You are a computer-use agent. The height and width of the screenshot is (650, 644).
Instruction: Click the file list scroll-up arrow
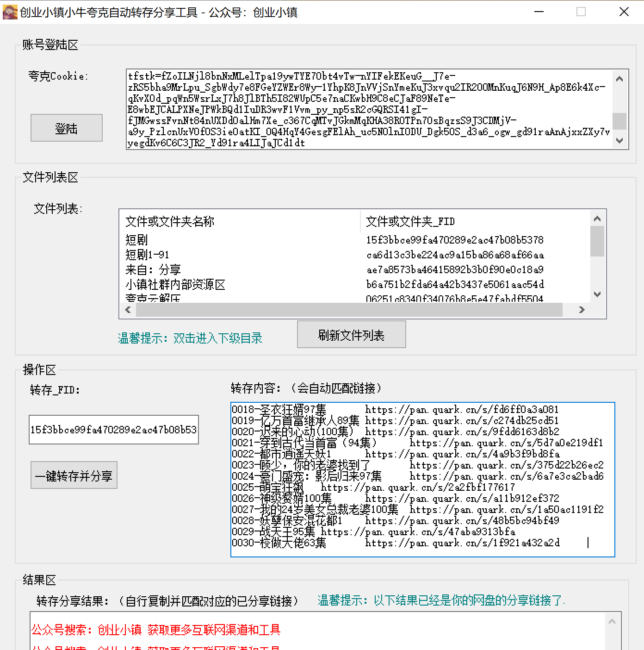[597, 219]
